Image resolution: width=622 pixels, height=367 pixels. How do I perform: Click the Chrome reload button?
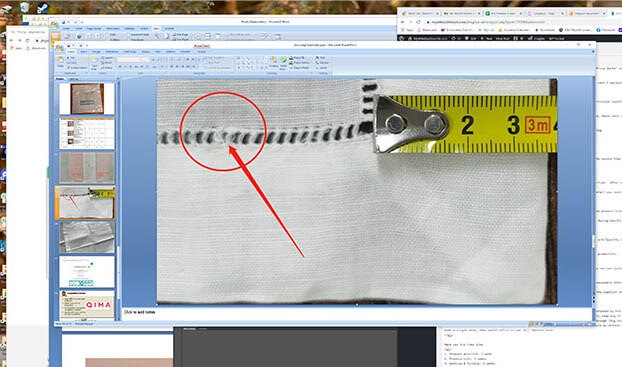418,22
